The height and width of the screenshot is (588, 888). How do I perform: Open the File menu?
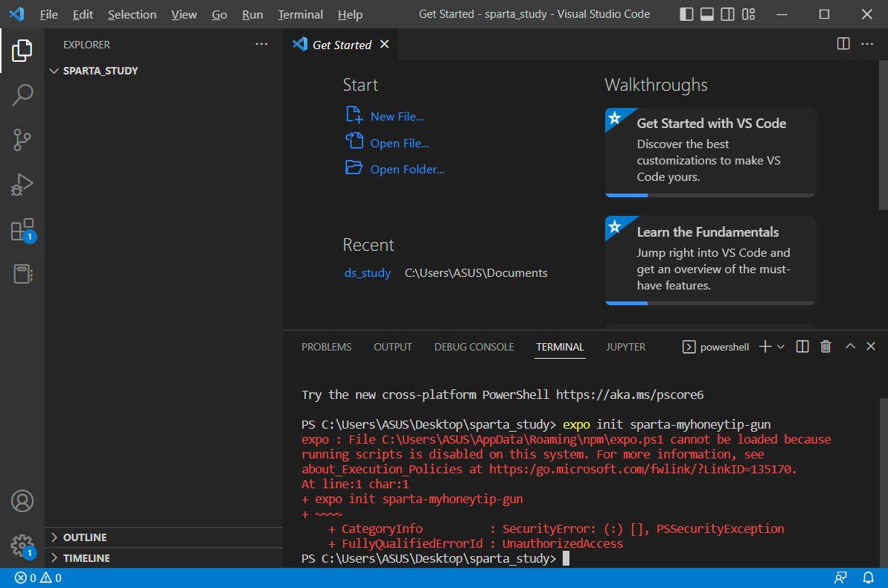(48, 14)
